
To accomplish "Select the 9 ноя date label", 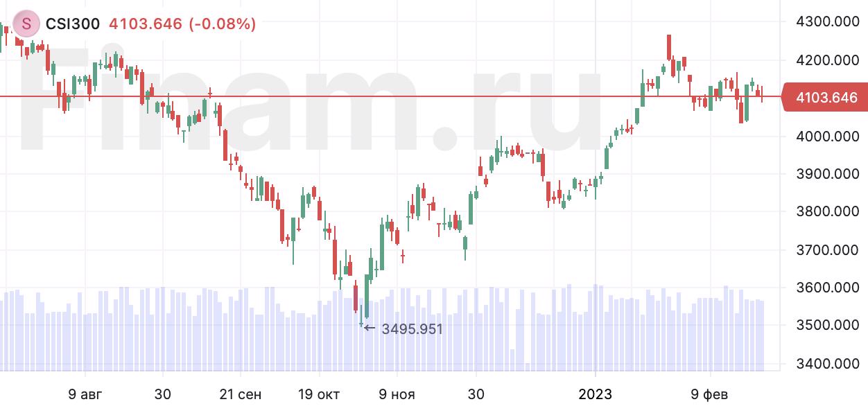I will click(398, 394).
